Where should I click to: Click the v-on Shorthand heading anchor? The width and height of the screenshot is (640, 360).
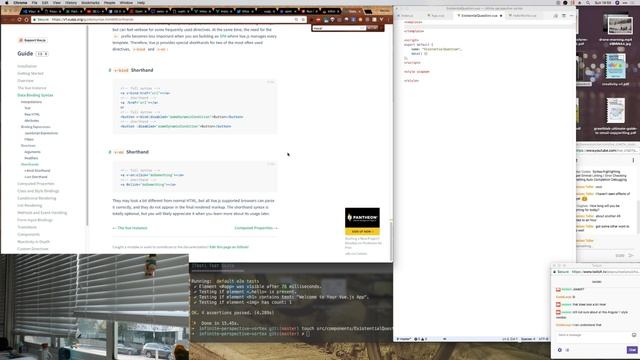[110, 152]
